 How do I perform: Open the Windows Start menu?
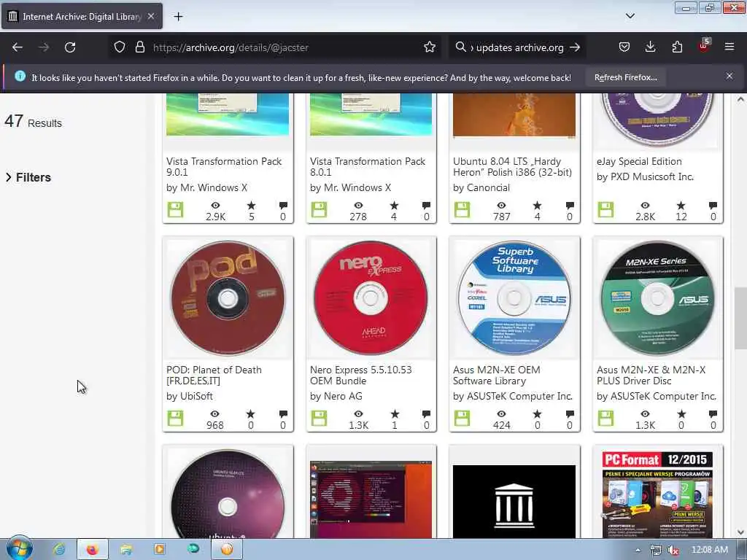tap(20, 549)
